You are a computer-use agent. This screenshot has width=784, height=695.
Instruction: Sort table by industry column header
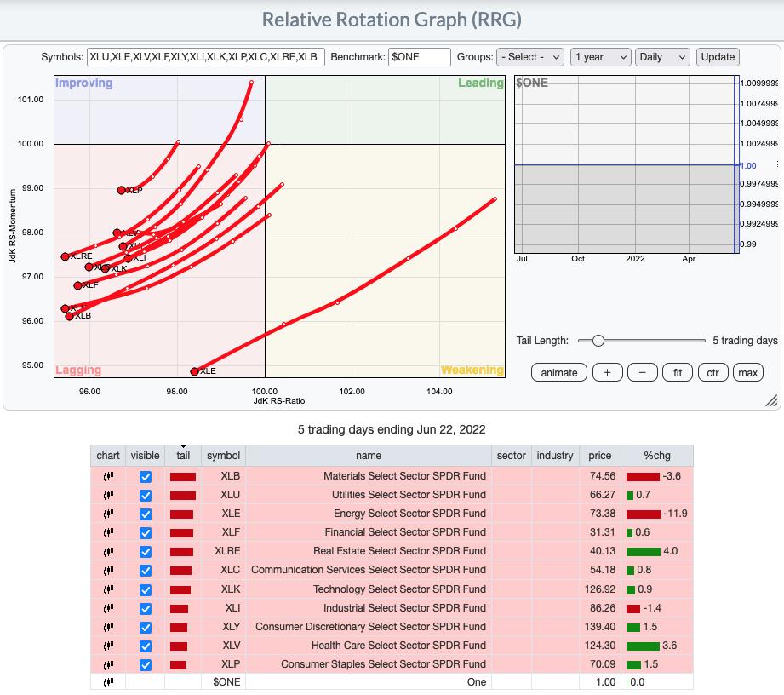click(x=555, y=456)
